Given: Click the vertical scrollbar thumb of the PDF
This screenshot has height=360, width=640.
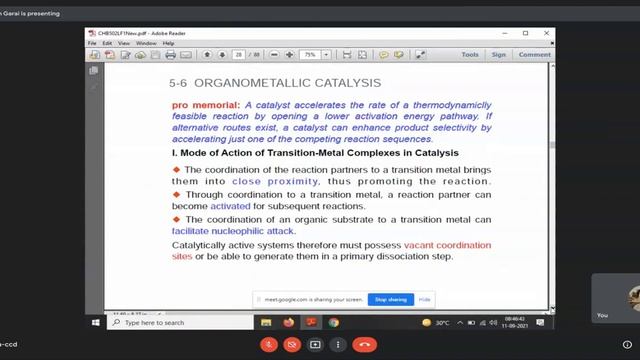Looking at the screenshot, I should point(553,145).
